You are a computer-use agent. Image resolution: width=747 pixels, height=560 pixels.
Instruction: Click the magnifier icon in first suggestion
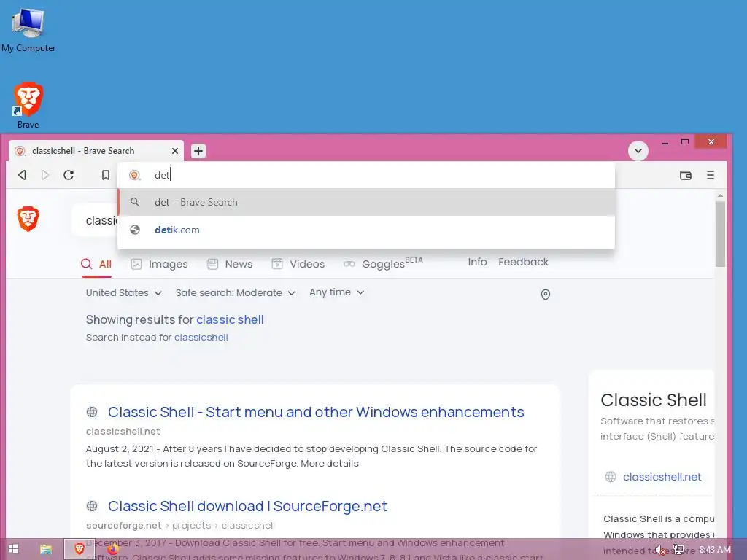(135, 203)
